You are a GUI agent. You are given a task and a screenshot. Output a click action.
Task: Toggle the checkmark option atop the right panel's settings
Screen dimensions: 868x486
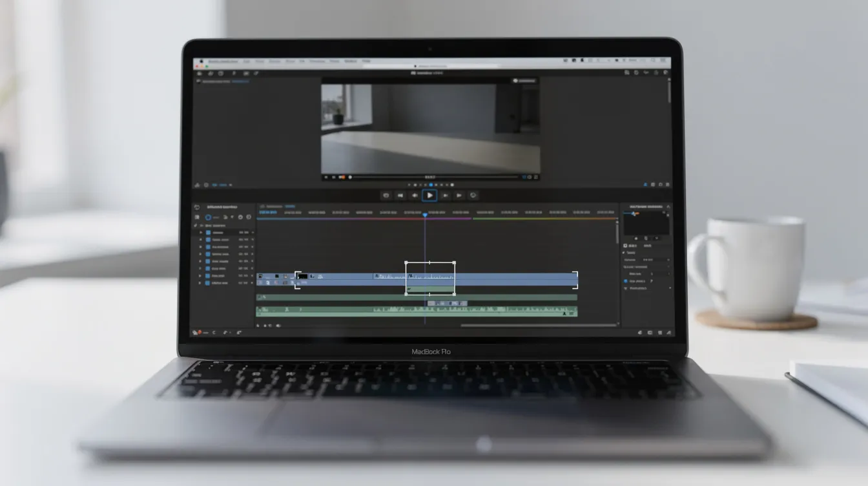(623, 253)
